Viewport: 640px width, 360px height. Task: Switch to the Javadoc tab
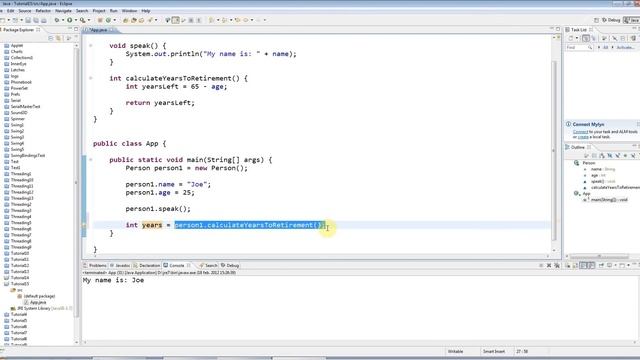point(120,265)
